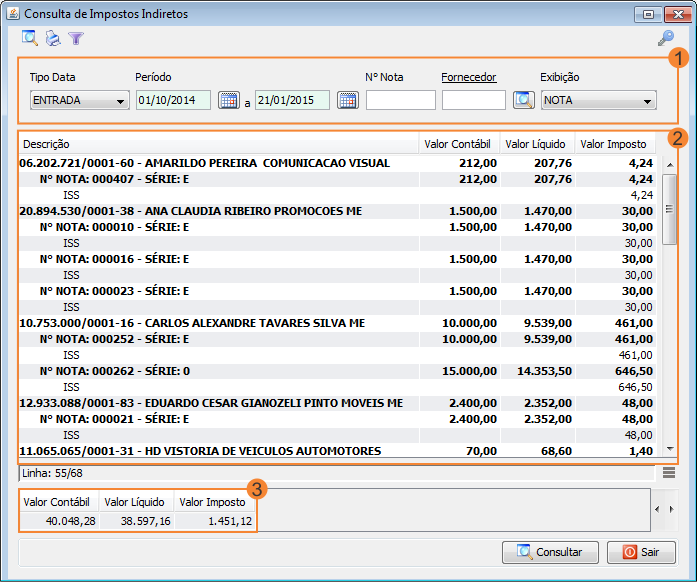The image size is (697, 582).
Task: Open calendar picker for end date 21/01/2015
Action: click(x=348, y=100)
